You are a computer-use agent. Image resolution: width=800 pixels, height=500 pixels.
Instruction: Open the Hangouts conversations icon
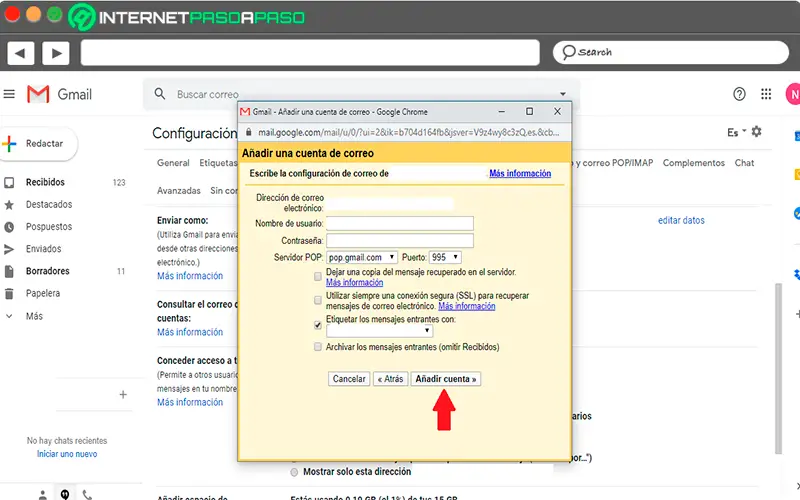65,494
